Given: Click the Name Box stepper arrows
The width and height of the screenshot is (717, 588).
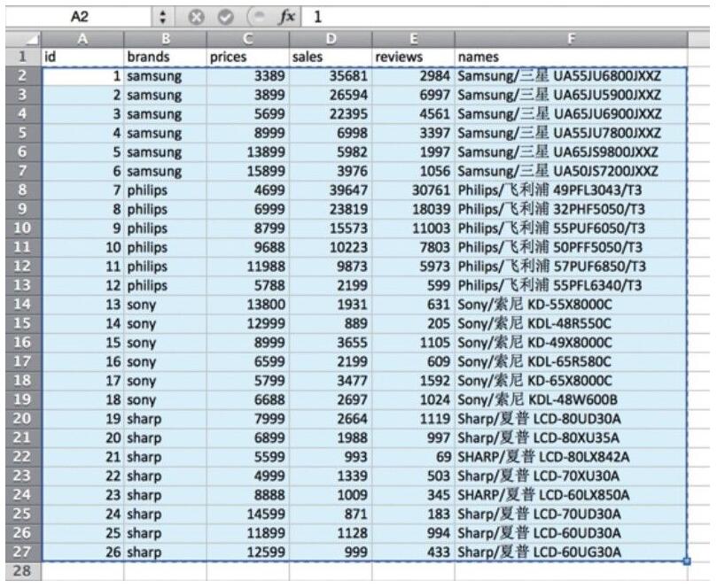Looking at the screenshot, I should [163, 18].
